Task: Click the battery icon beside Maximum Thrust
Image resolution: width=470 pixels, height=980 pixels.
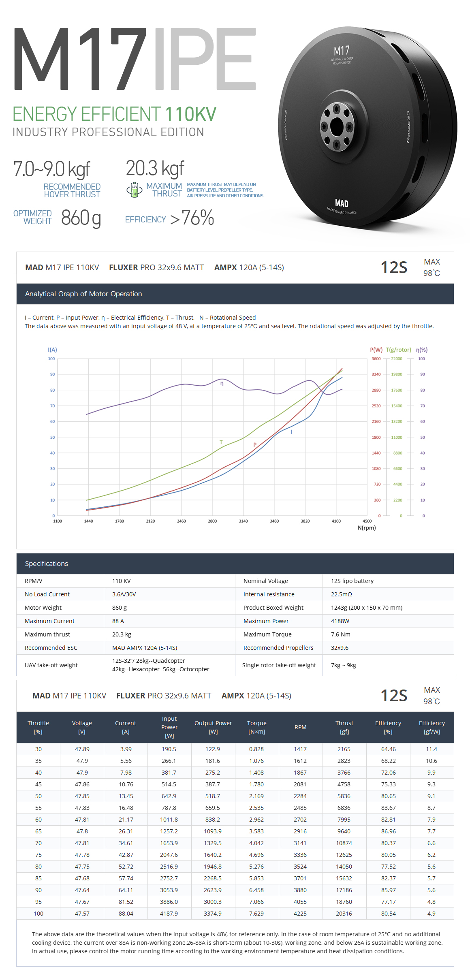Action: (x=135, y=189)
